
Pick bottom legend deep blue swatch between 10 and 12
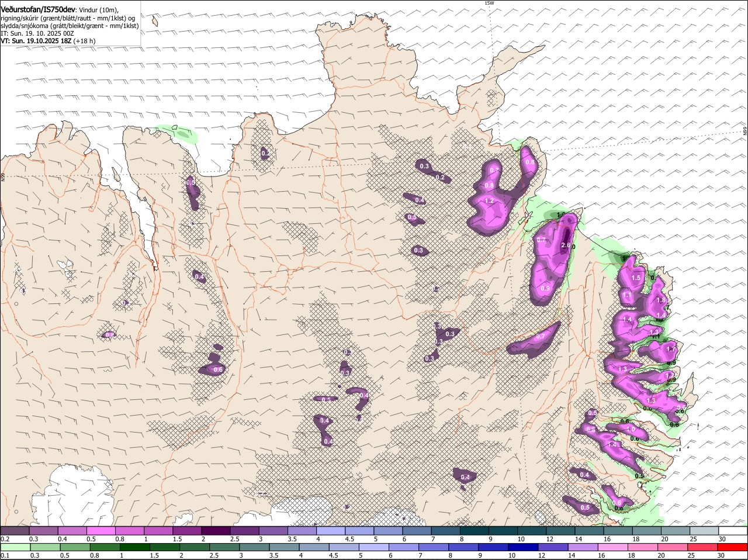click(524, 547)
